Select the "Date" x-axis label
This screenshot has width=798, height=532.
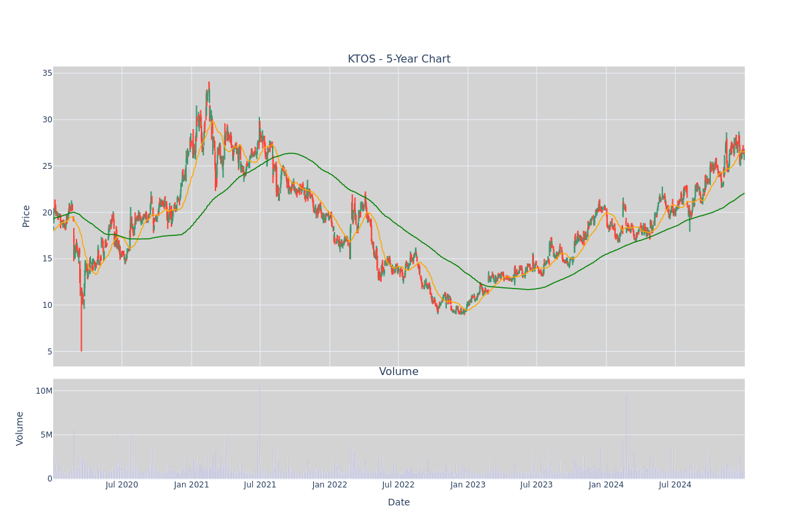[x=399, y=503]
